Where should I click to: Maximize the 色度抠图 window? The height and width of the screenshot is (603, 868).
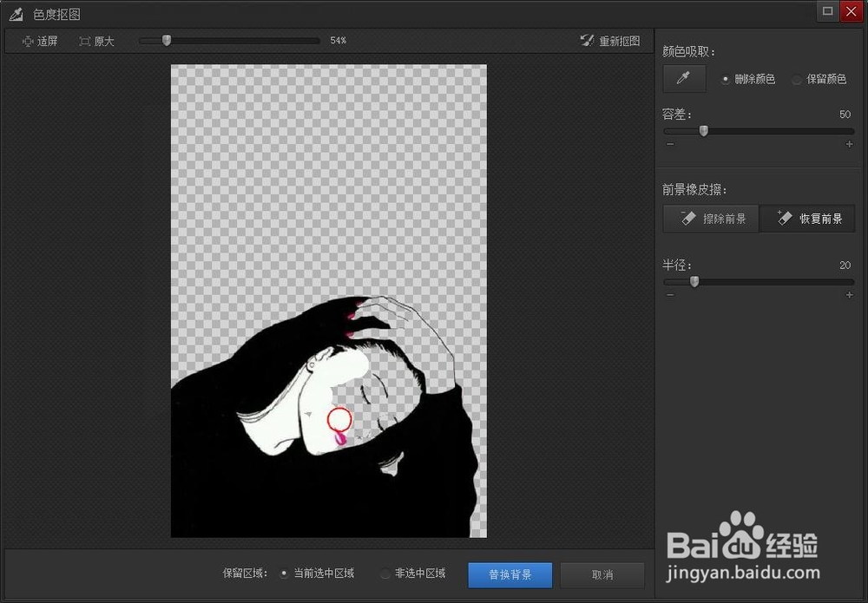[827, 11]
